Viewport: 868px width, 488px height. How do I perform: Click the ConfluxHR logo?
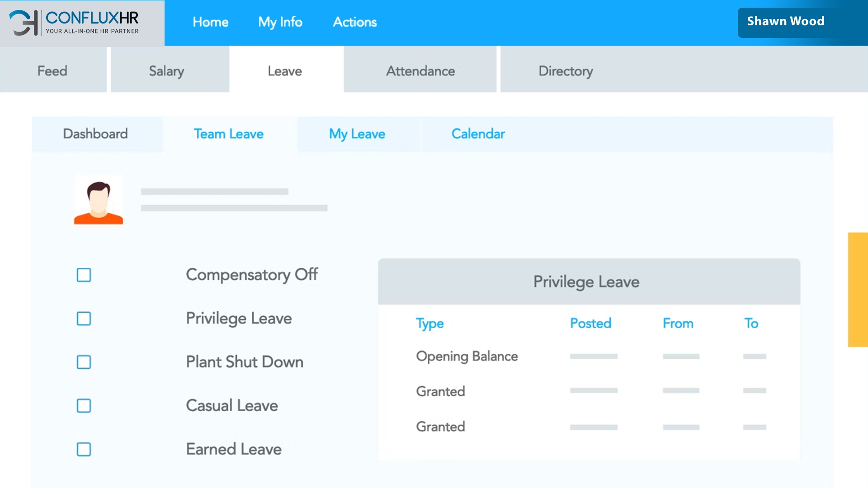75,23
